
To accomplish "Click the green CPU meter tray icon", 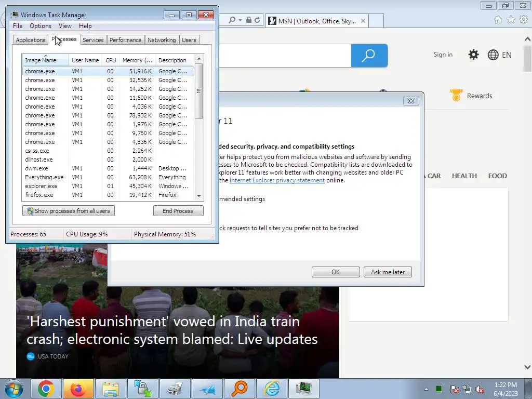I will 438,389.
